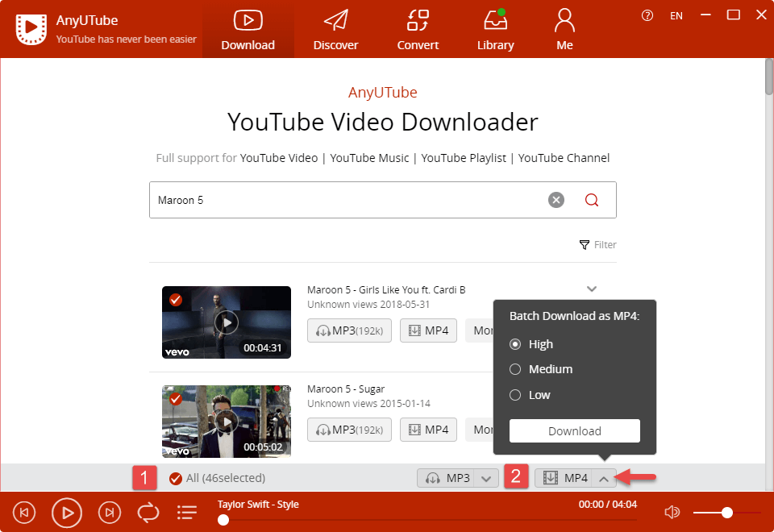Viewport: 774px width, 532px height.
Task: Uncheck the Girls Like You video checkbox
Action: pos(176,300)
